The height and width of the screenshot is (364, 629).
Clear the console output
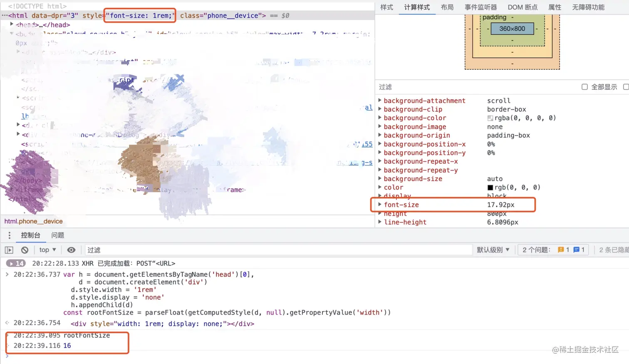pyautogui.click(x=25, y=250)
